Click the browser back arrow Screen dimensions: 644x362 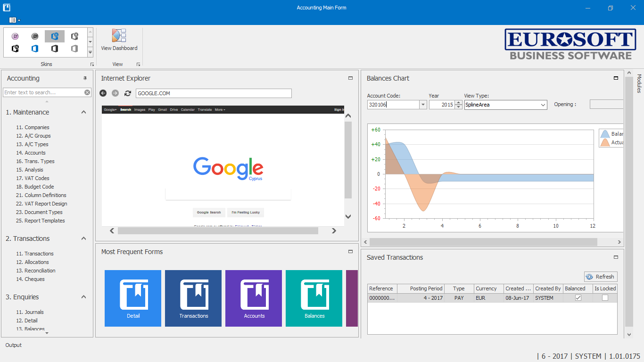103,93
